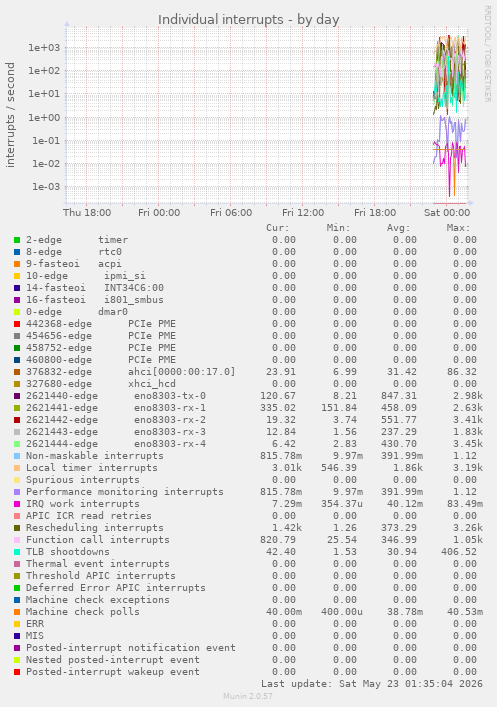Select the Function call interrupts legend label
497x707 pixels.
point(98,540)
